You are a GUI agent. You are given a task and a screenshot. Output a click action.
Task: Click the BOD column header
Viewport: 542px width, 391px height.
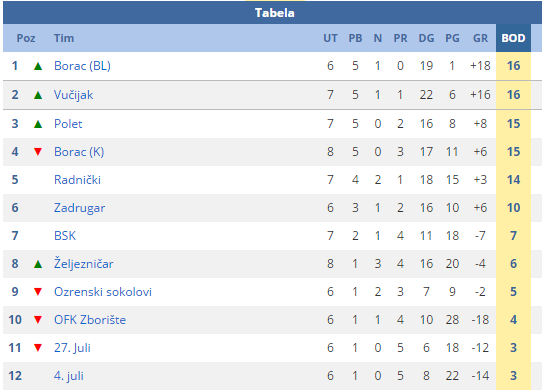tap(513, 38)
